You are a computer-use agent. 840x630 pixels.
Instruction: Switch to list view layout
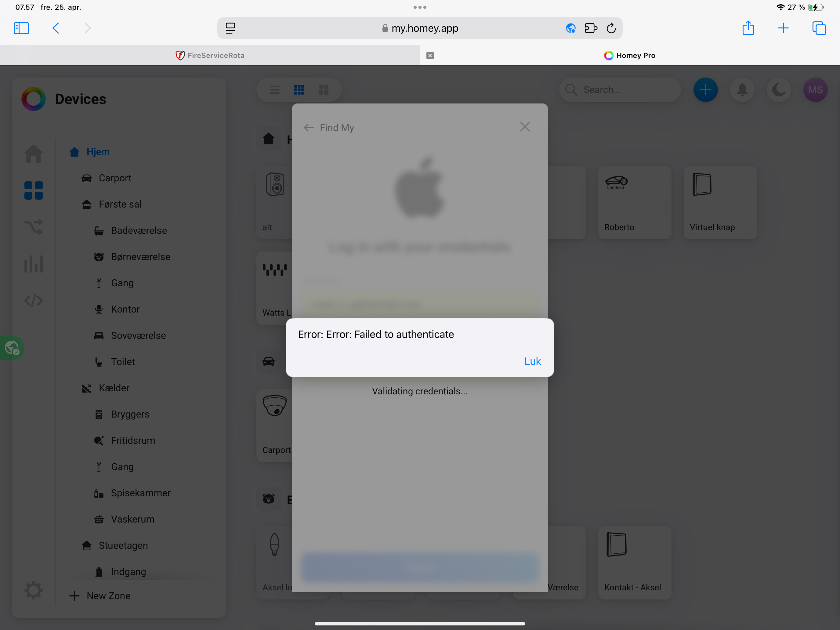[x=275, y=90]
